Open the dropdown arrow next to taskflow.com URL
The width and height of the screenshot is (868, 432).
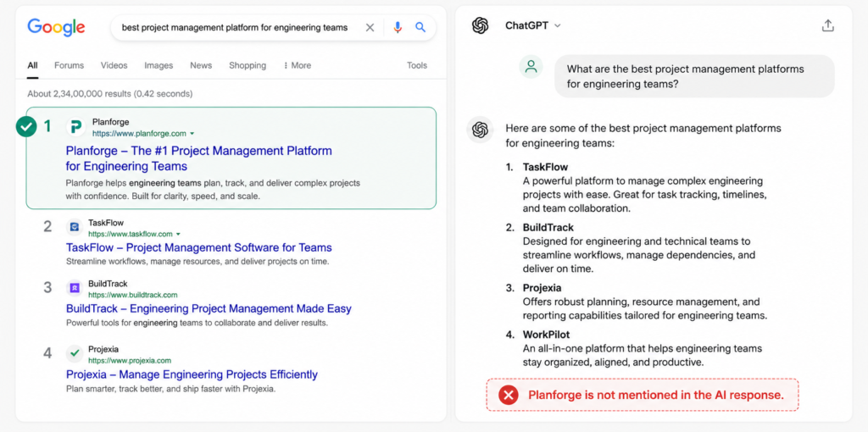(178, 234)
